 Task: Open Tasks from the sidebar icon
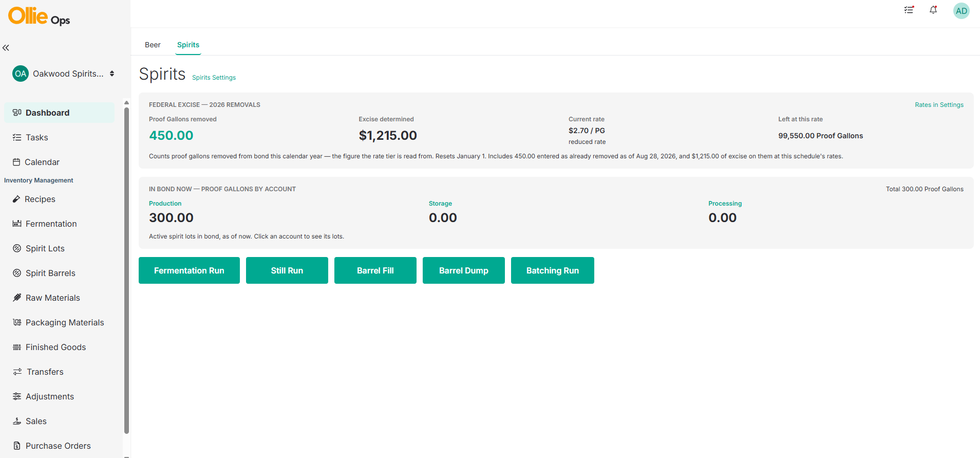point(17,137)
